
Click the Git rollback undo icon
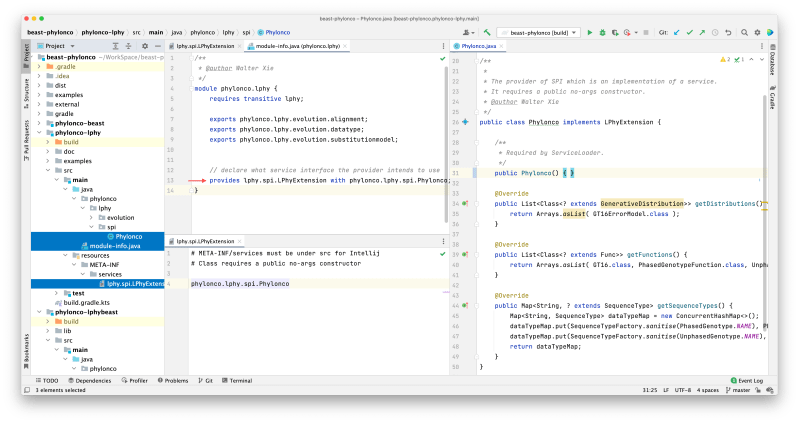728,32
